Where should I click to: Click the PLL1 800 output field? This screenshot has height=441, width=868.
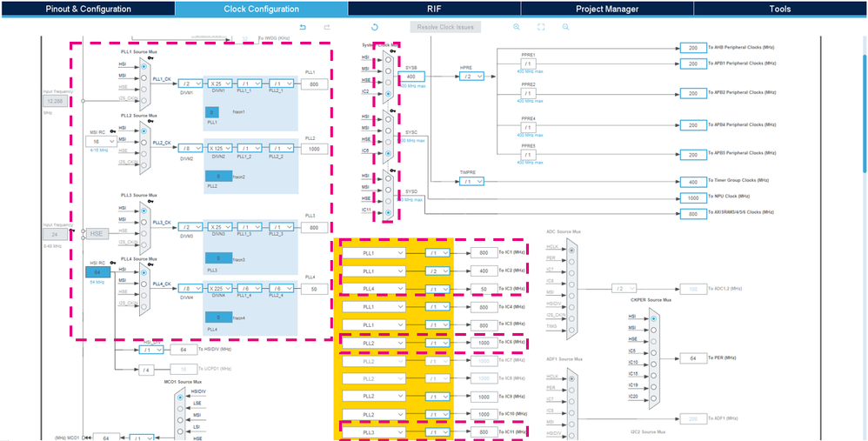tap(315, 84)
